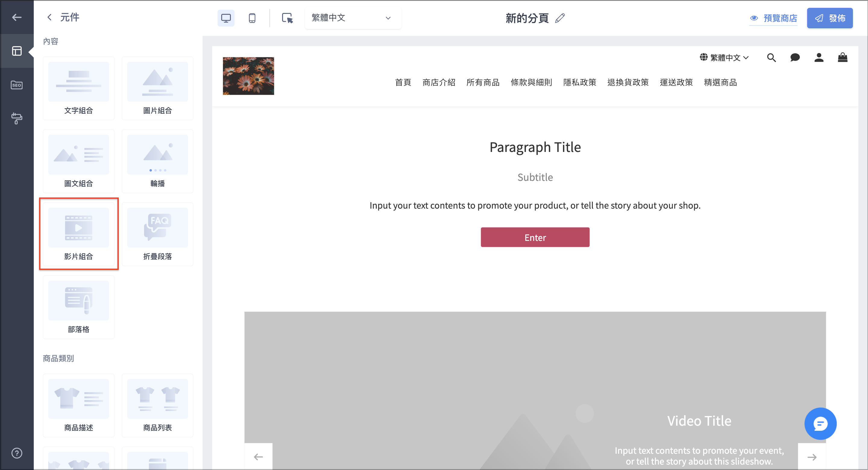The height and width of the screenshot is (470, 868).
Task: Open the SEO settings sidebar icon
Action: tap(17, 85)
